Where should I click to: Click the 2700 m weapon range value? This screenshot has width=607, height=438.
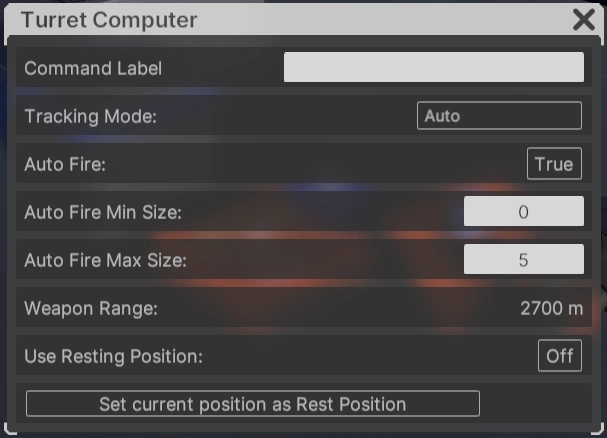tap(551, 308)
